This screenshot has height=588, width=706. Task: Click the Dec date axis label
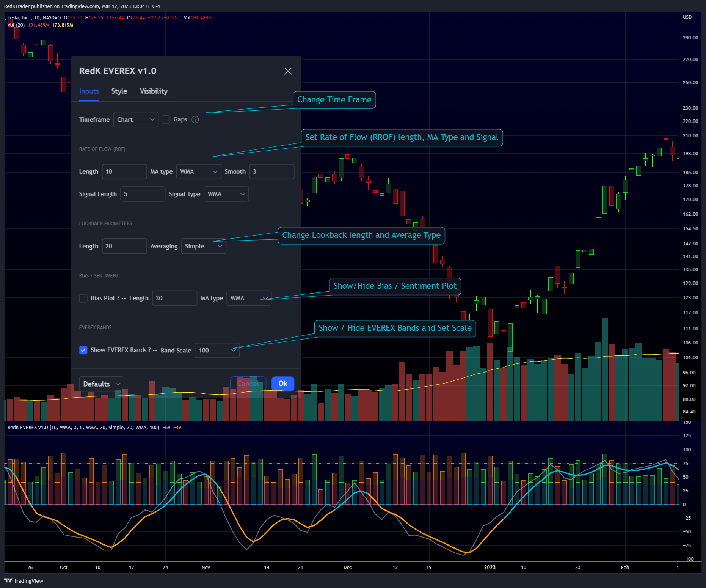(348, 568)
